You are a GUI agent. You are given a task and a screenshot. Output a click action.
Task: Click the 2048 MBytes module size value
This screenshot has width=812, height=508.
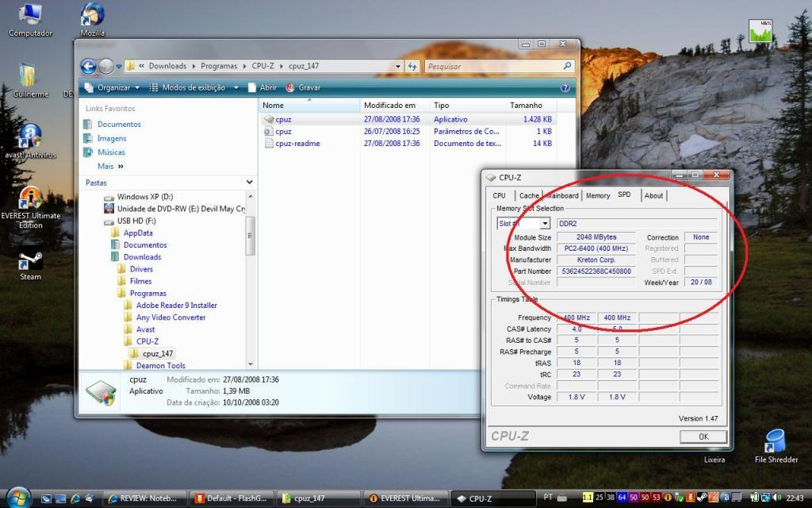click(596, 237)
